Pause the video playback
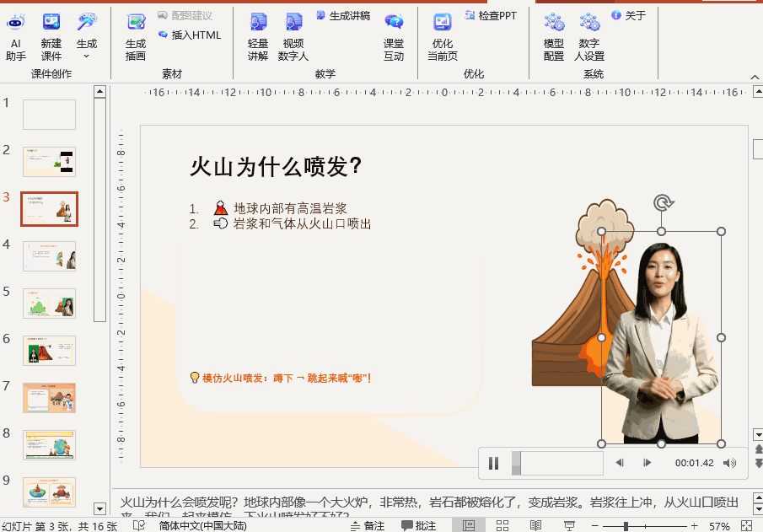Screen dimensions: 763x532 click(x=493, y=463)
